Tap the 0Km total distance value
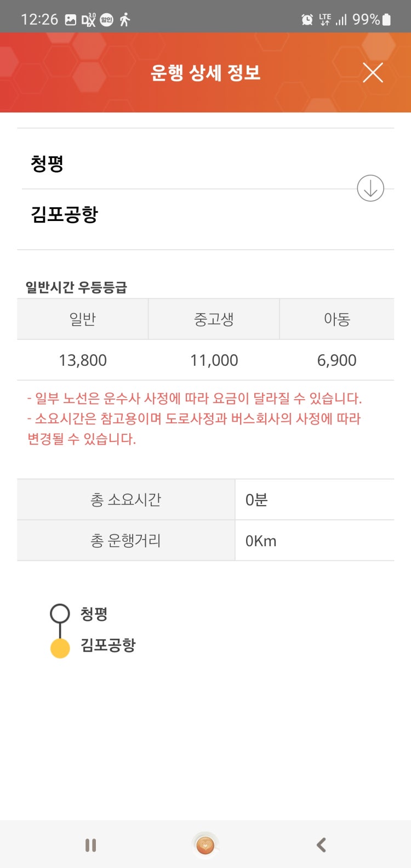Screen dimensions: 411x868 [261, 541]
